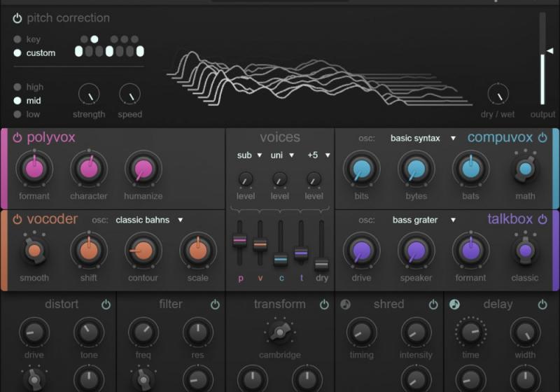The height and width of the screenshot is (392, 560).
Task: Open the classic bahns oscillator dropdown
Action: coord(149,220)
